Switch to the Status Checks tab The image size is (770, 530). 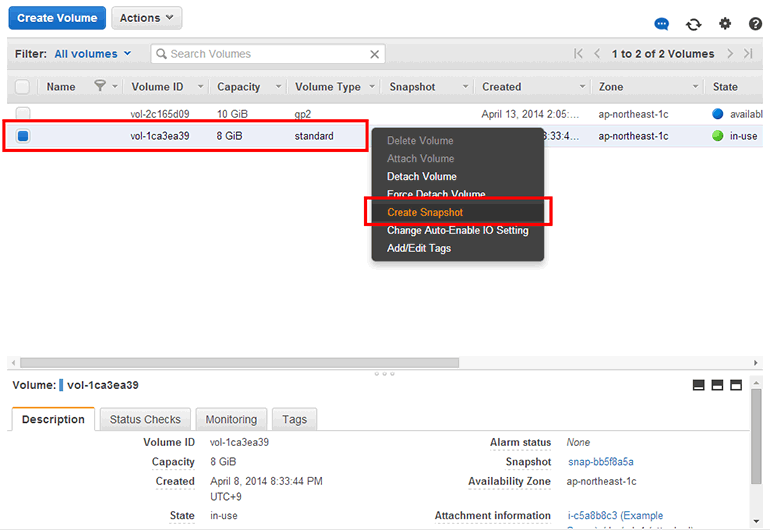(x=145, y=420)
